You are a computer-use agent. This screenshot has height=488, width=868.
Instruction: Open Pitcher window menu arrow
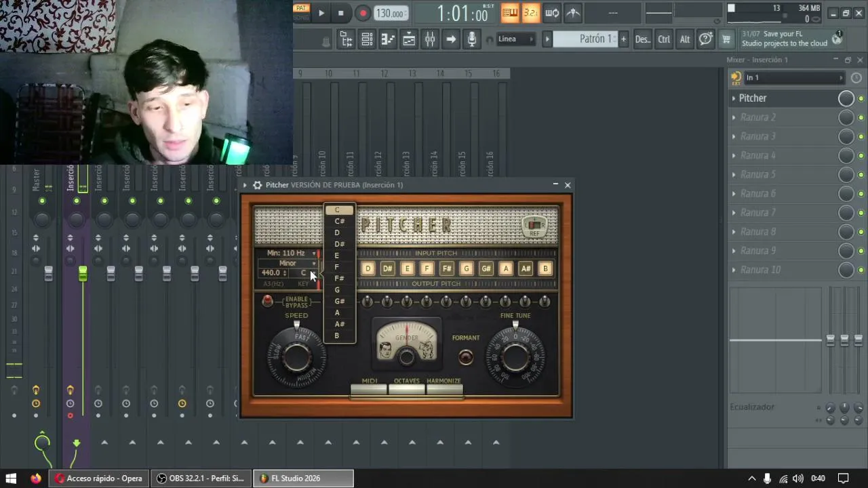click(x=245, y=185)
